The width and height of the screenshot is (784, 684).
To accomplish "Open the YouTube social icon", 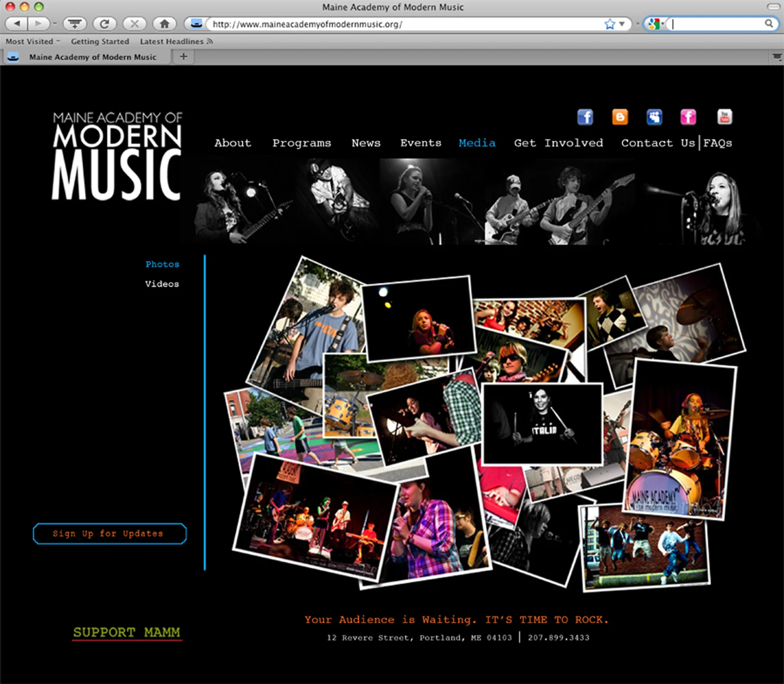I will pyautogui.click(x=725, y=117).
